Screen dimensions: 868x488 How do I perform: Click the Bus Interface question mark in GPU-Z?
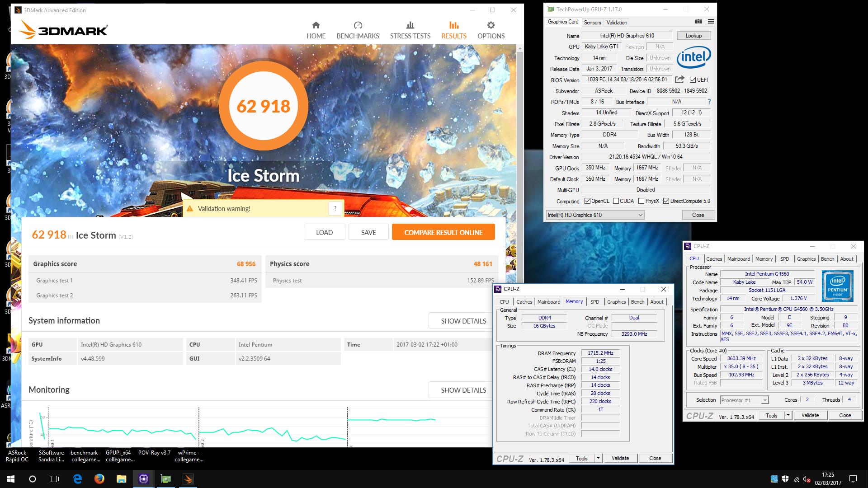709,102
